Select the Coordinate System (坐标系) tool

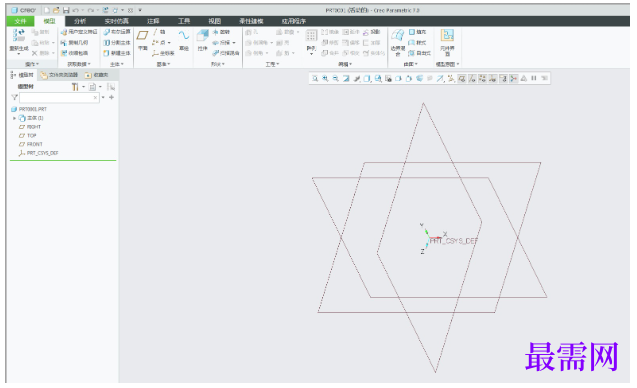(163, 53)
